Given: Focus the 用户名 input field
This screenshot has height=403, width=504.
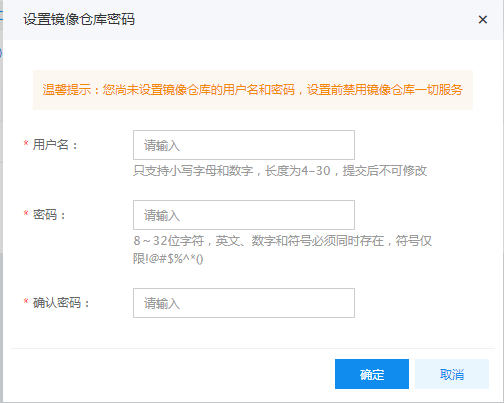Looking at the screenshot, I should (244, 145).
